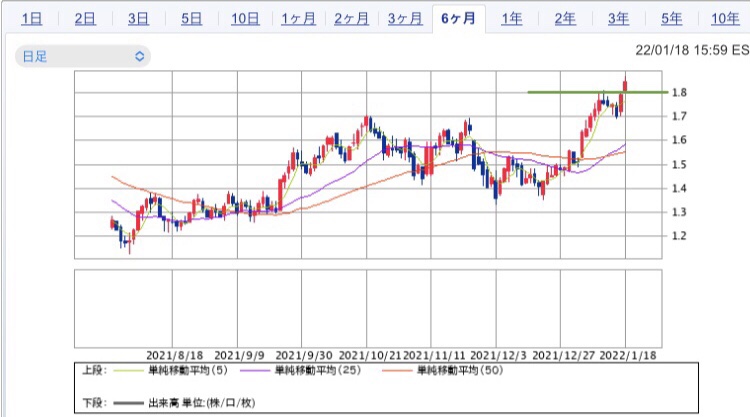Switch to the 2年 period tab
The height and width of the screenshot is (417, 750).
click(565, 19)
